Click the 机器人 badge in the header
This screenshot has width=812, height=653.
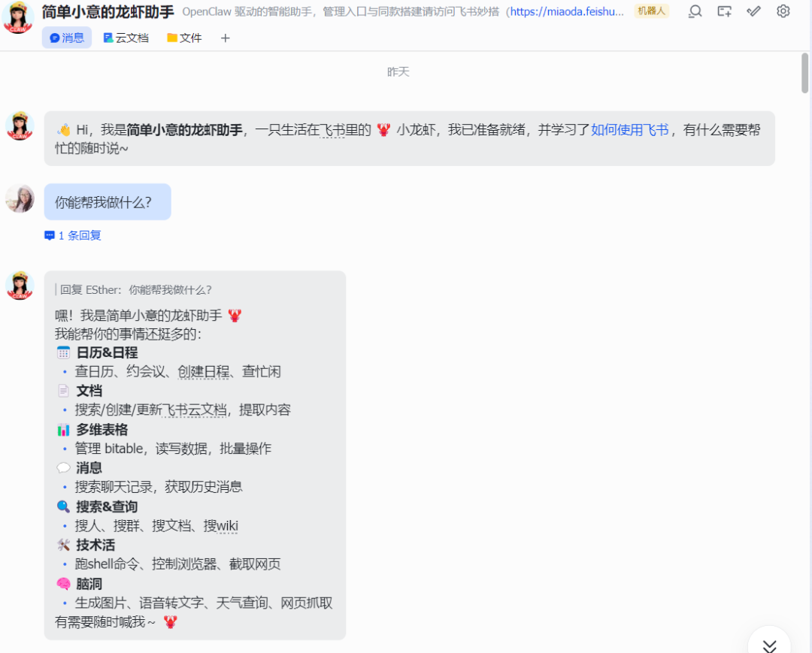[651, 11]
